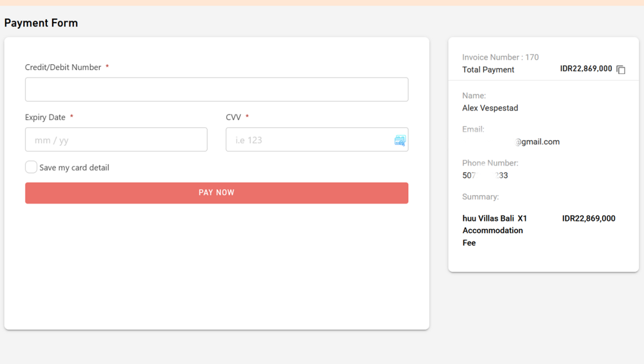This screenshot has height=364, width=644.
Task: Select the Invoice Number : 170 text
Action: coord(500,57)
